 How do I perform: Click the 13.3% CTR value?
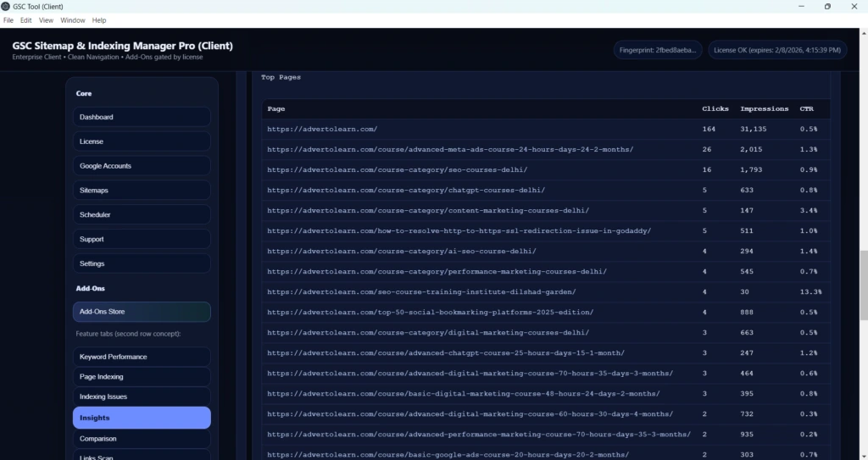(811, 291)
